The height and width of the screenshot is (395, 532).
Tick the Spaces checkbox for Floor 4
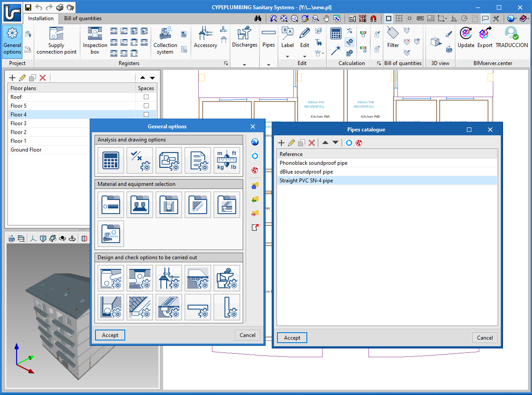click(146, 115)
